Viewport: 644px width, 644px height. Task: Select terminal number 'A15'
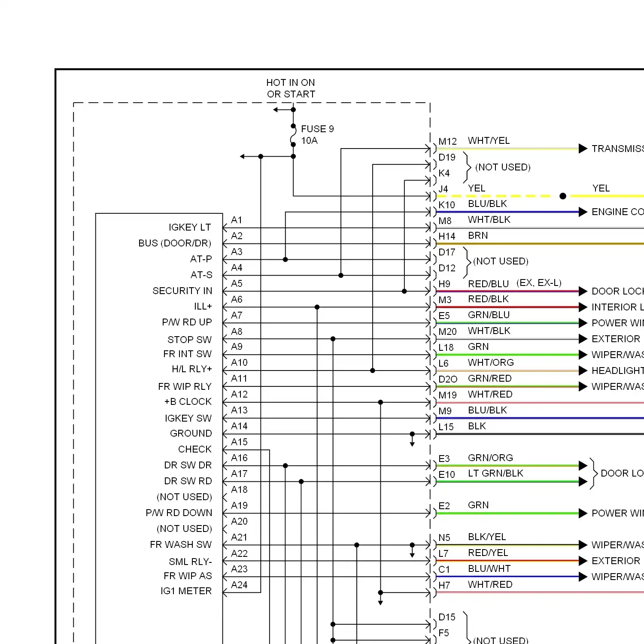coord(239,442)
